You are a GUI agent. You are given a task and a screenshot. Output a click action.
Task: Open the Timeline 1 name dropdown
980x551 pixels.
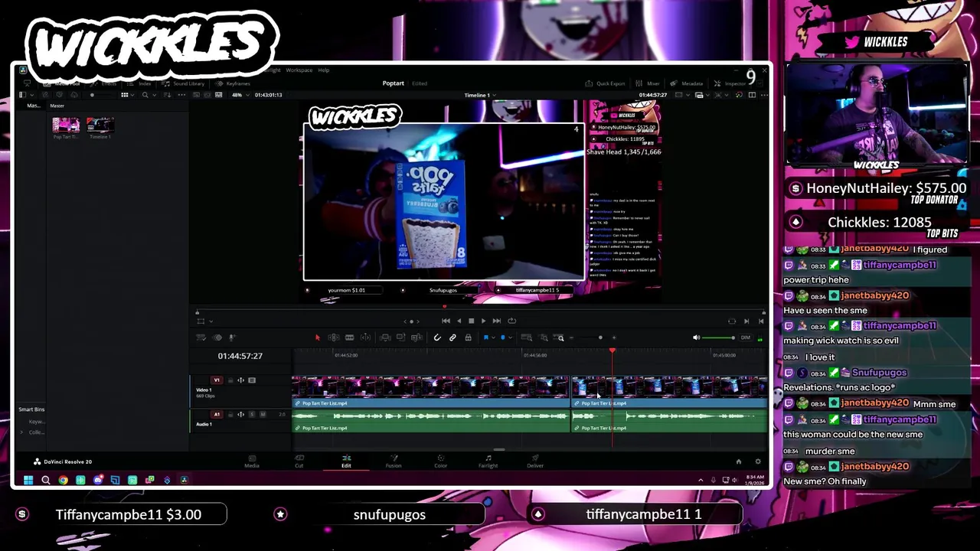pyautogui.click(x=479, y=95)
